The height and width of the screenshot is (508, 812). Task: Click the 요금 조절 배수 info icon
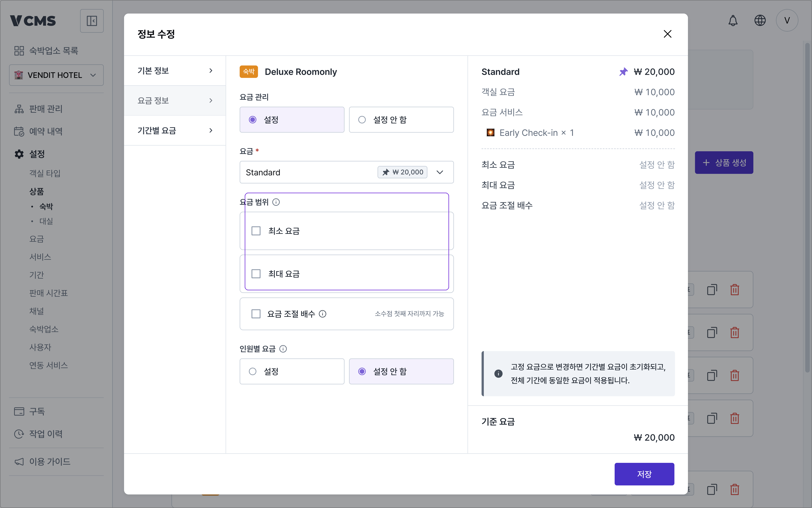(323, 314)
